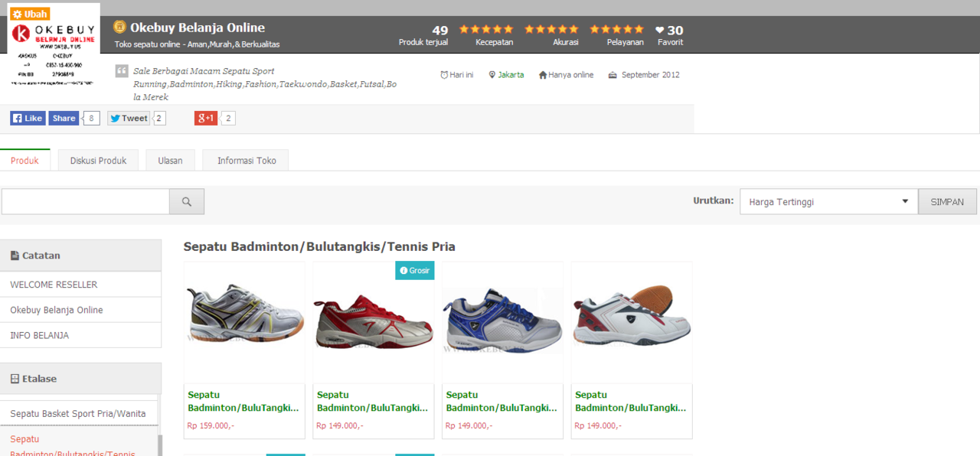Click the Facebook share count showing 8
The width and height of the screenshot is (980, 456).
(91, 118)
